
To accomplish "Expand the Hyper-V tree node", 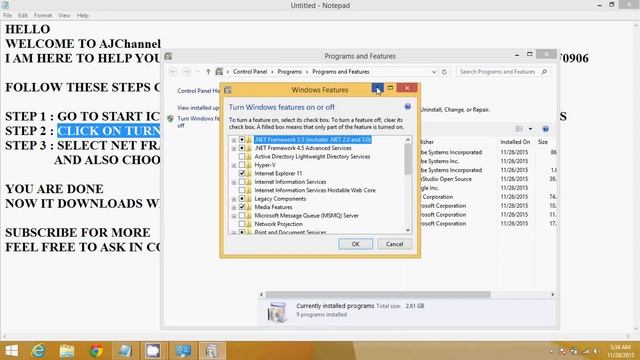I will click(234, 165).
